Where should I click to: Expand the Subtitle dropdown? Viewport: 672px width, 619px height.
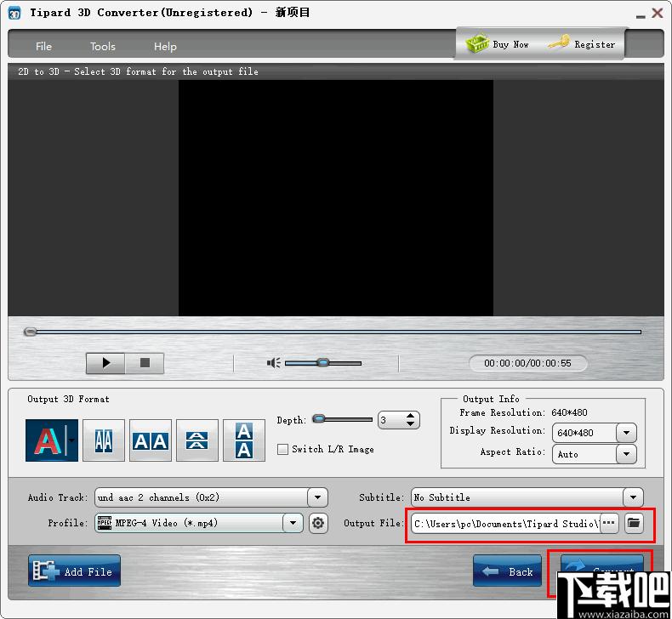tap(633, 497)
